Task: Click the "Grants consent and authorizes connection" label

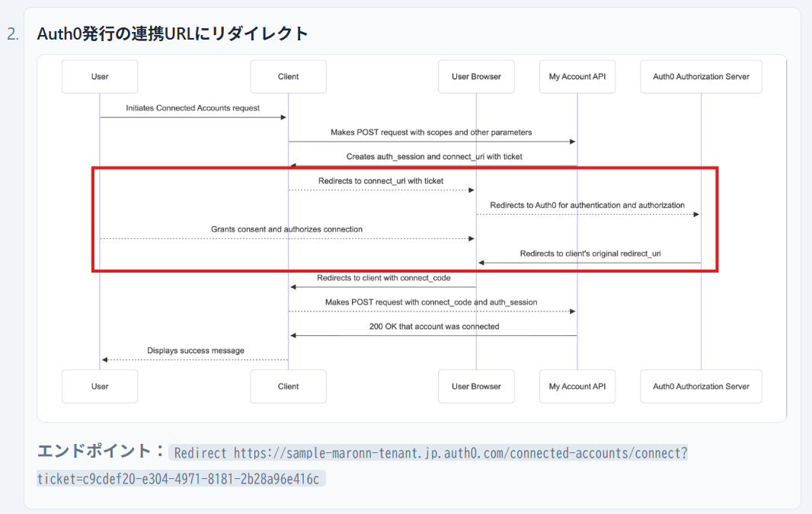Action: (286, 229)
